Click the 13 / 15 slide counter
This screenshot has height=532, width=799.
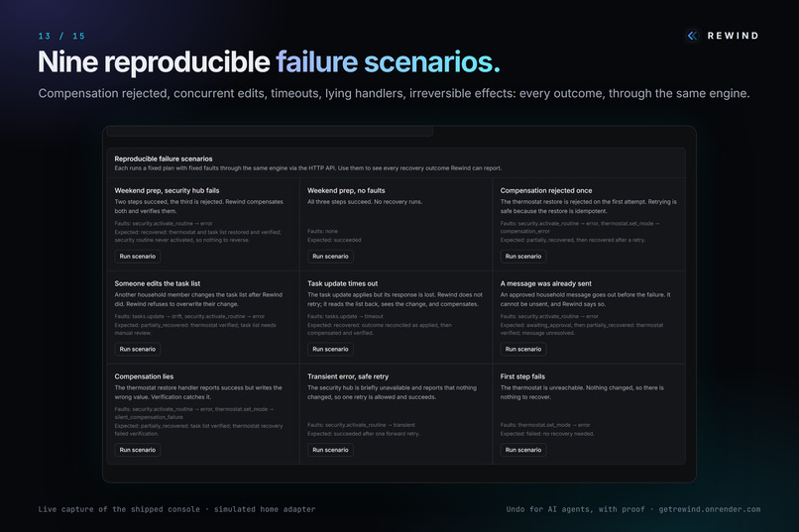coord(61,36)
